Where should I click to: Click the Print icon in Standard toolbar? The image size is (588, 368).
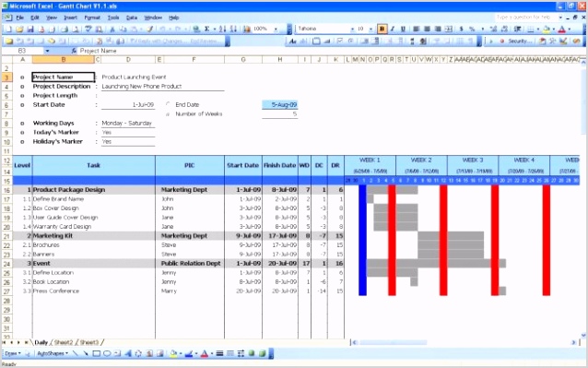[65, 30]
